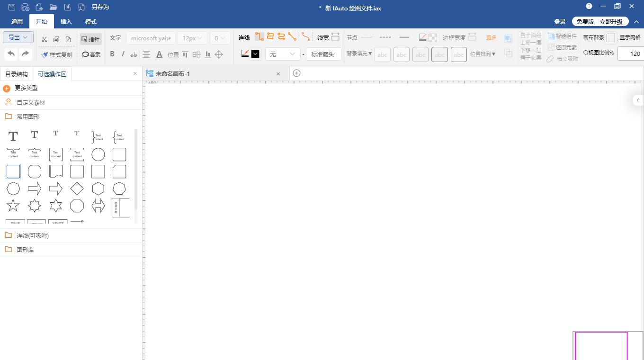The height and width of the screenshot is (360, 644).
Task: Pick the five-pointed star shape
Action: tap(13, 206)
